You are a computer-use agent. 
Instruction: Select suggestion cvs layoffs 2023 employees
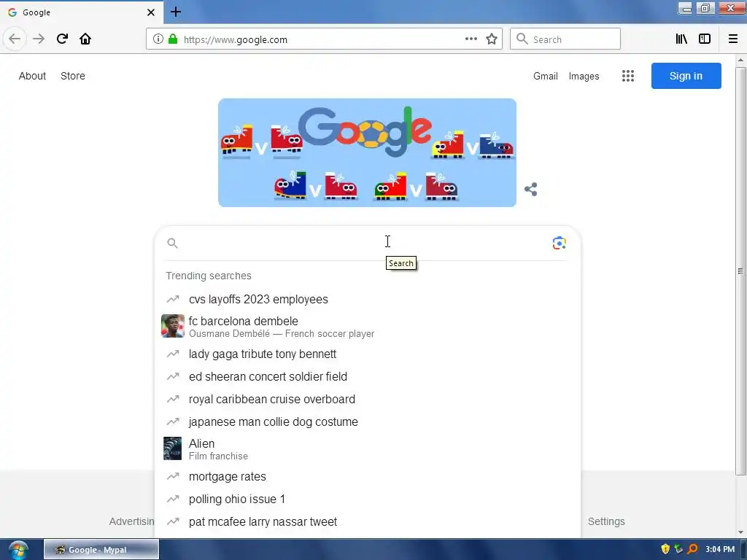pos(368,299)
